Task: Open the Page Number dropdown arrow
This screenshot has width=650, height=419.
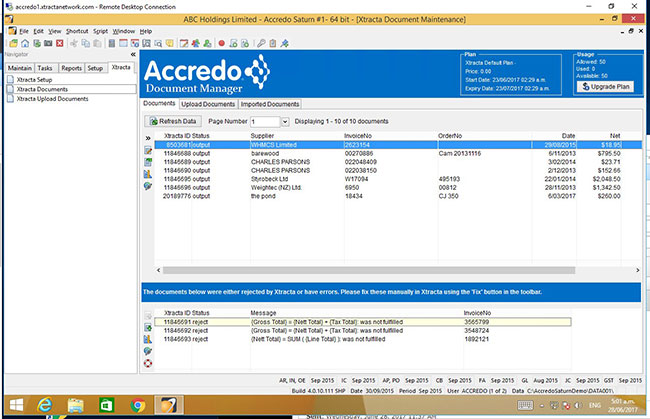Action: coord(285,121)
